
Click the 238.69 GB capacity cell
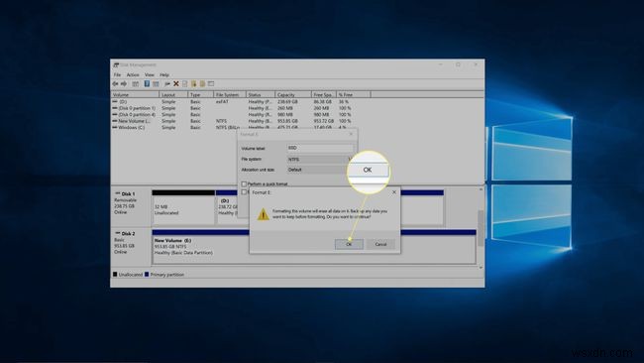(287, 101)
